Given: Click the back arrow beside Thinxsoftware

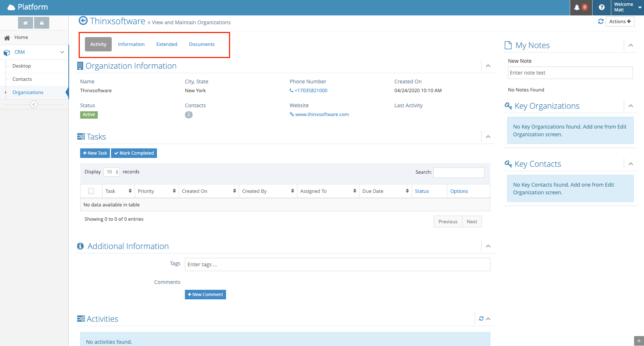Looking at the screenshot, I should coord(83,21).
